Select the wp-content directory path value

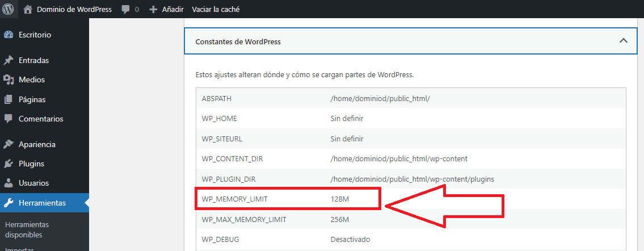399,159
